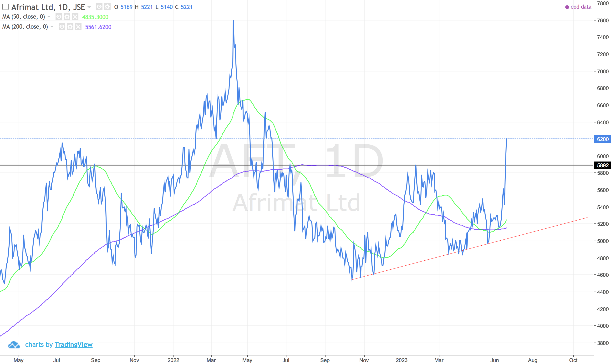
Task: Expand the MA (200, close, 0) dropdown arrow
Action: coord(52,27)
